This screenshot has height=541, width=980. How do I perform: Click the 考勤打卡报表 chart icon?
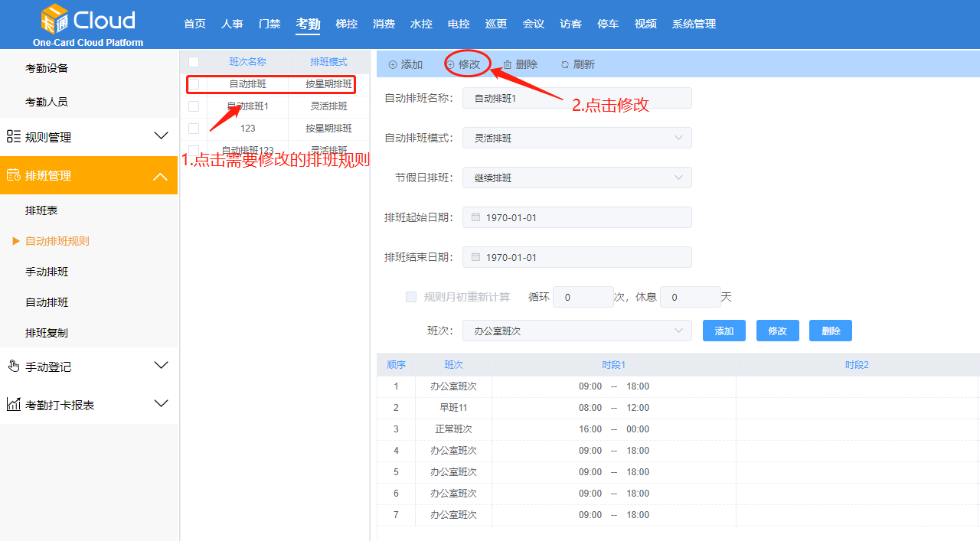[15, 404]
